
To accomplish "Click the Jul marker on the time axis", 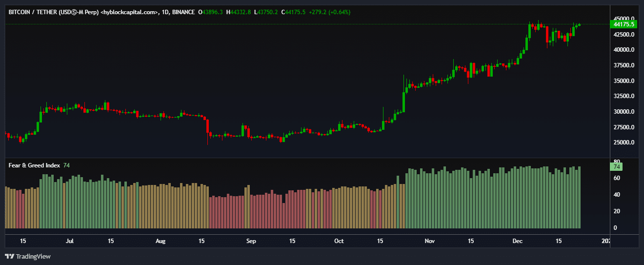I will (70, 241).
